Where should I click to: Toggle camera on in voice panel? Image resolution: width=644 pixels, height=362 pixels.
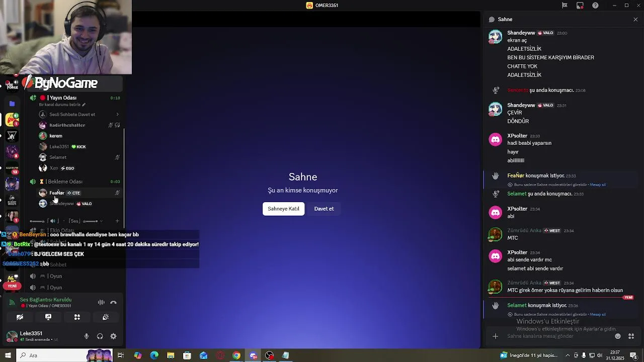[20, 317]
